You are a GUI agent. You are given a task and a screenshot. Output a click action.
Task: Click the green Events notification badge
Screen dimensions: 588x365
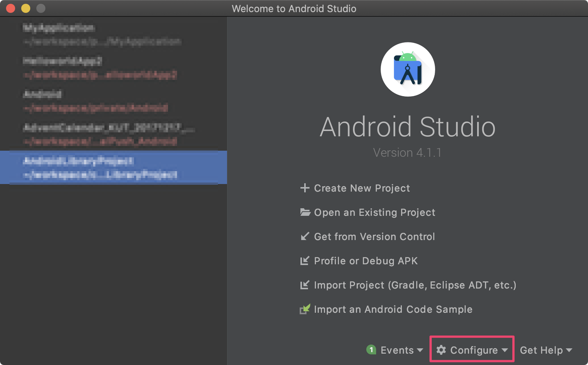371,349
